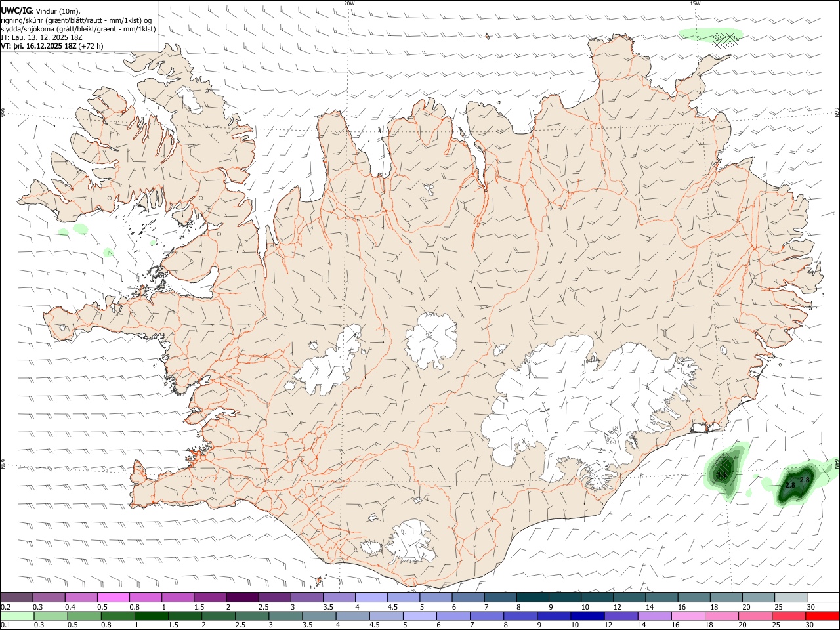Pick the purple swatch labeled 3 in snow scale
Image resolution: width=840 pixels, height=630 pixels.
306,597
